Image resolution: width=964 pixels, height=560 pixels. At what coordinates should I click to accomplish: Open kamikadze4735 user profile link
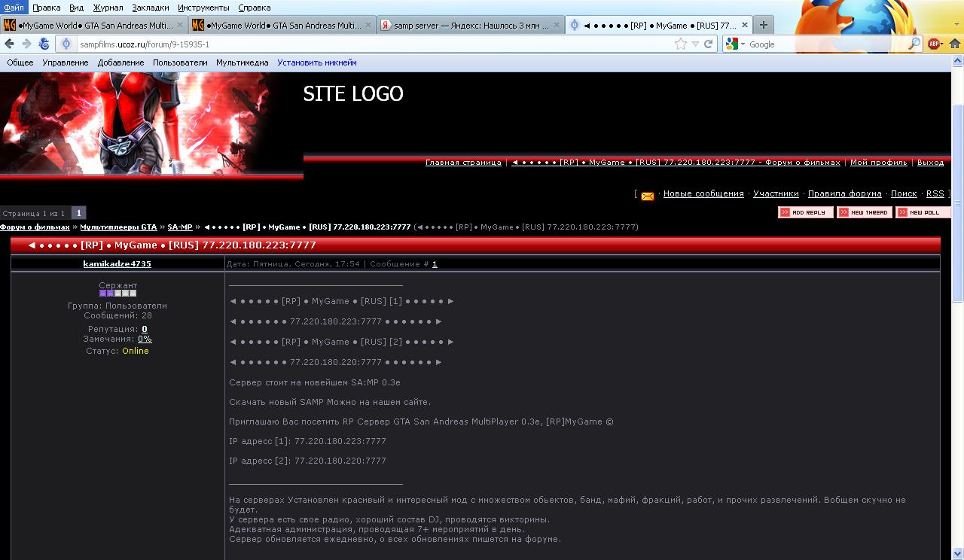click(117, 264)
